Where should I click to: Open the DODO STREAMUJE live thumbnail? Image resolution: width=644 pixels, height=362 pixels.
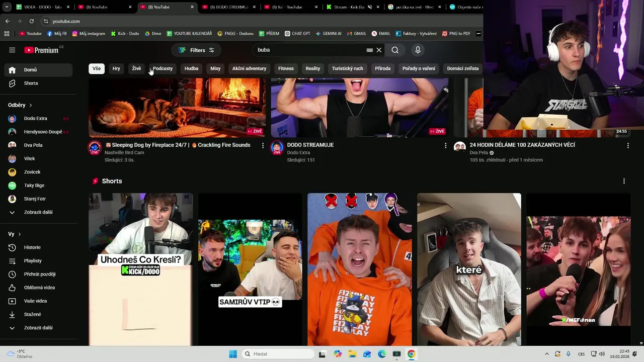point(360,107)
